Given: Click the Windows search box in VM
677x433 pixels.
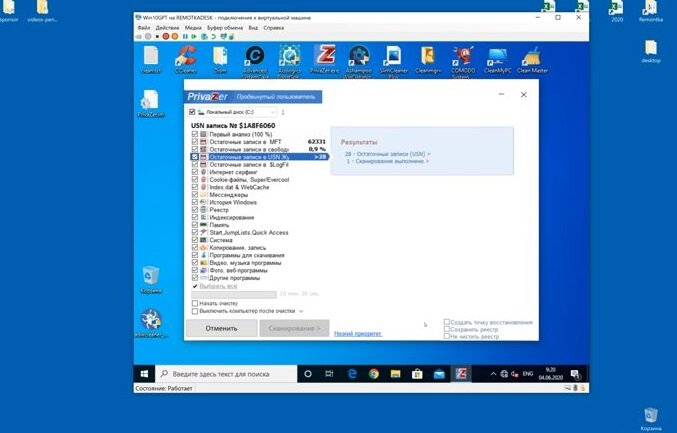Looking at the screenshot, I should point(226,374).
